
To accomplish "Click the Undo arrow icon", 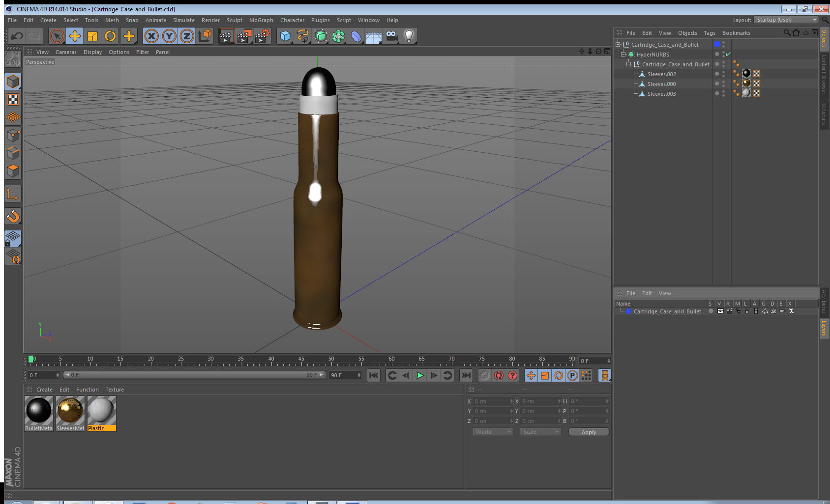I will 17,36.
